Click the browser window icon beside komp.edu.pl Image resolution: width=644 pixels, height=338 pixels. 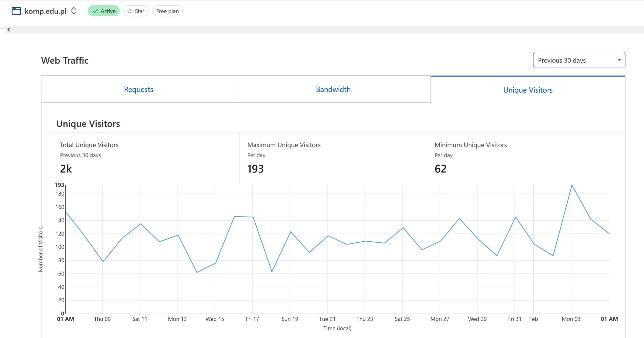pos(16,11)
